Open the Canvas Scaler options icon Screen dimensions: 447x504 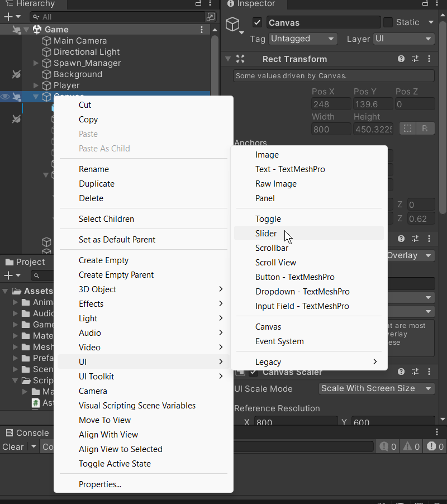coord(429,372)
